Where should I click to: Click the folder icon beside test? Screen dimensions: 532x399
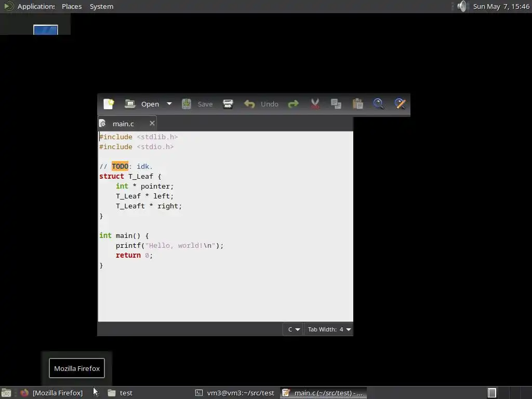point(112,393)
